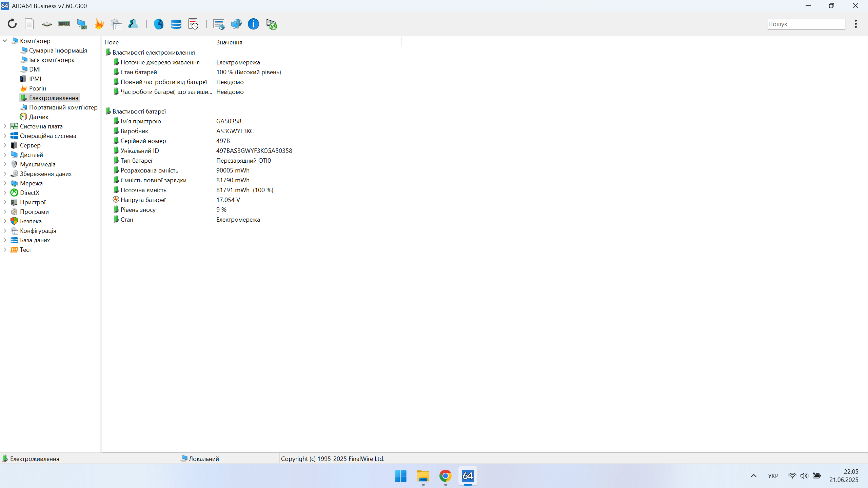Screen dimensions: 868x488
Task: Select Ім'я комп'ютера in the tree
Action: (x=52, y=60)
